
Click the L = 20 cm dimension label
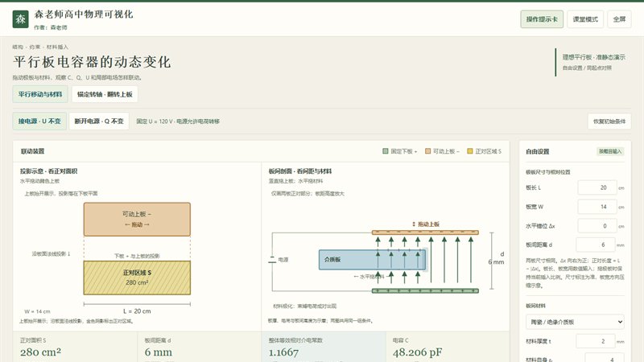click(137, 311)
